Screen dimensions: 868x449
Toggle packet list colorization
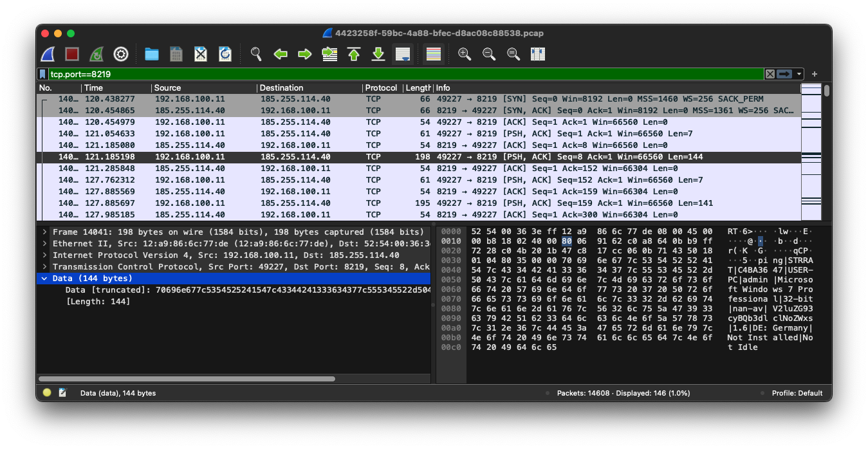click(434, 54)
